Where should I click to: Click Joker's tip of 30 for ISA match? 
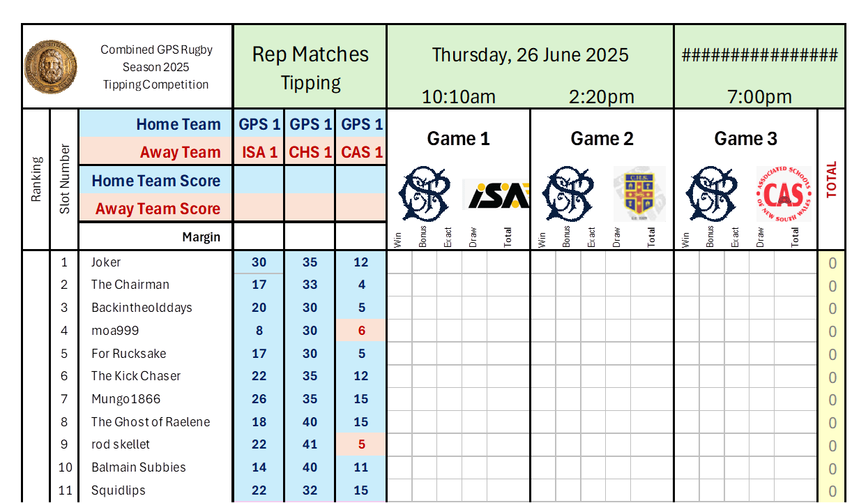click(x=259, y=262)
